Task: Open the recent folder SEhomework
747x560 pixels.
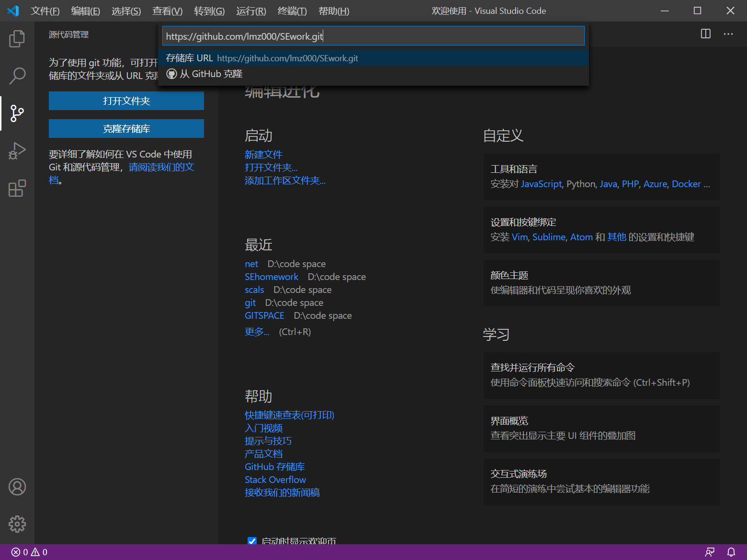Action: [272, 277]
